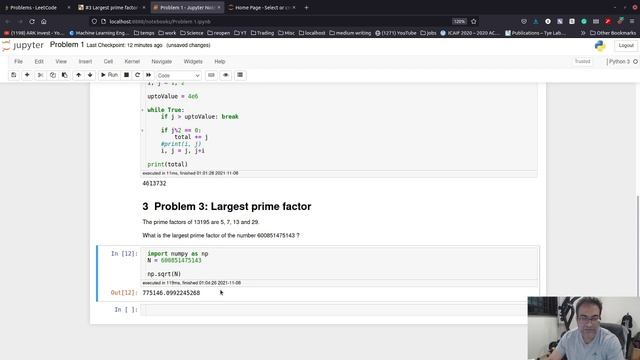Bookmark this page star icon

473,21
